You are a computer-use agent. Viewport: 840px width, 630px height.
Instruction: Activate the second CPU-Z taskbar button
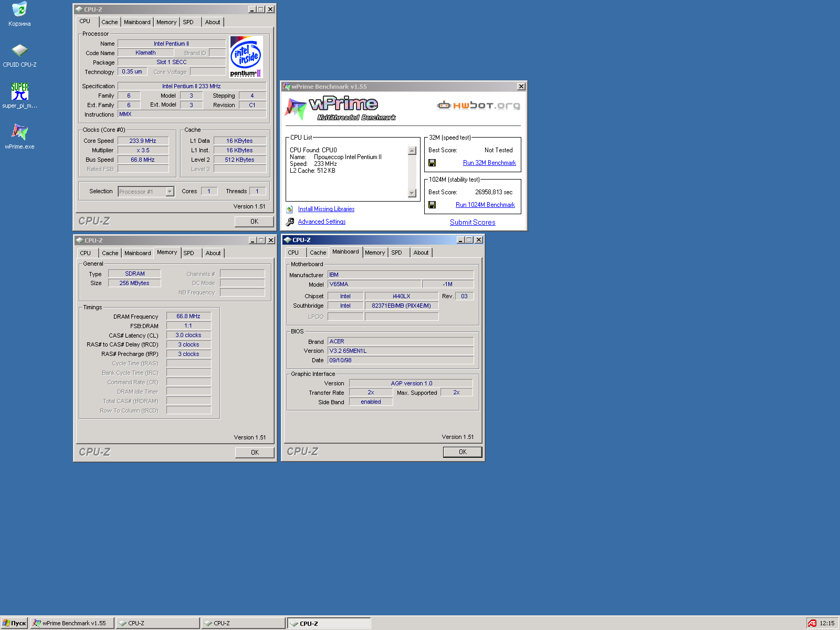coord(243,623)
